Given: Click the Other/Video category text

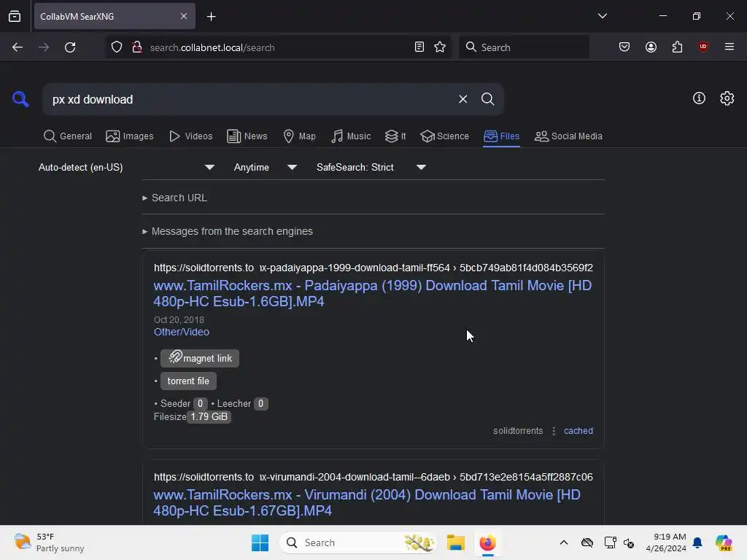Looking at the screenshot, I should point(182,332).
